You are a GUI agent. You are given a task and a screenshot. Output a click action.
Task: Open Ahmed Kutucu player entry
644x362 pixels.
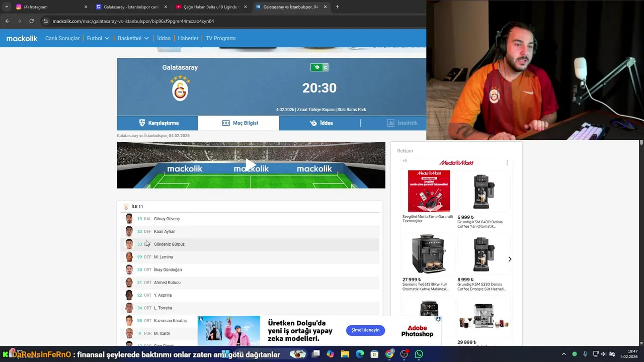click(167, 283)
